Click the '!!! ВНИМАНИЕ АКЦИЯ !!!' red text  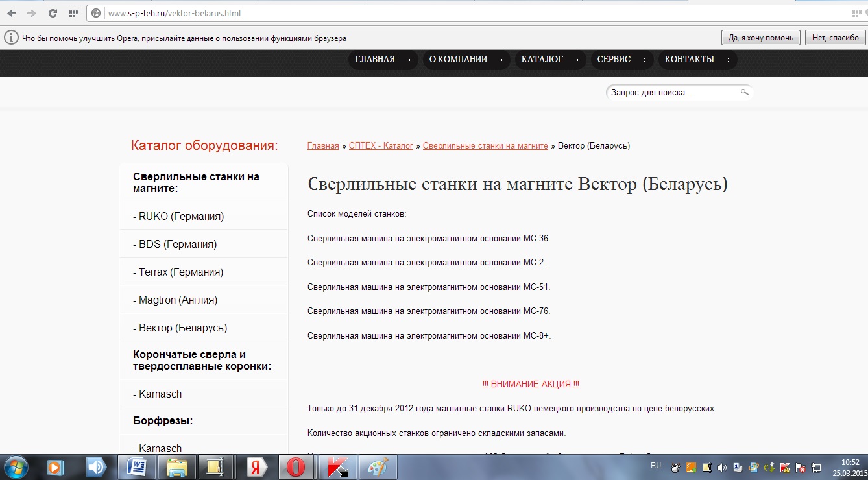[x=531, y=384]
